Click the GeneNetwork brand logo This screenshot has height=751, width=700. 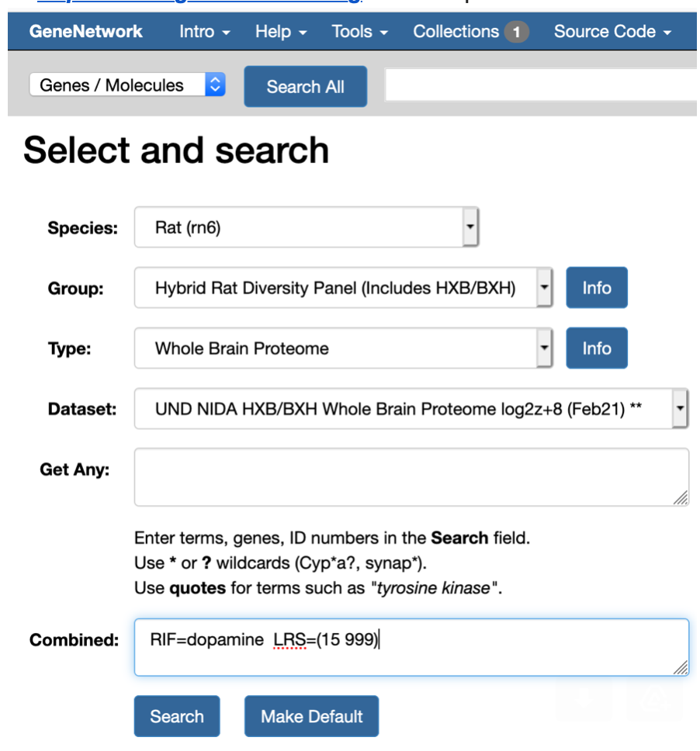(x=85, y=32)
